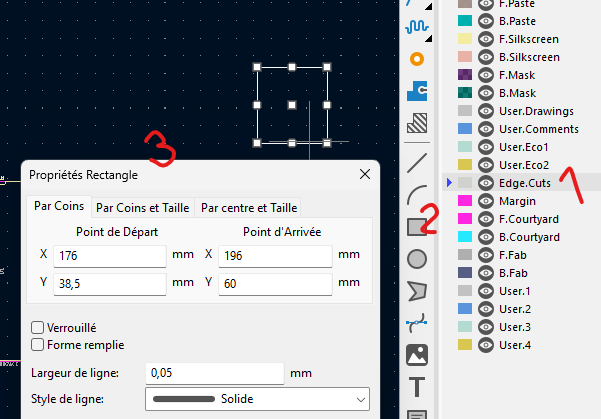This screenshot has width=601, height=419.
Task: Click the selected rectangle's center handle
Action: pyautogui.click(x=292, y=105)
